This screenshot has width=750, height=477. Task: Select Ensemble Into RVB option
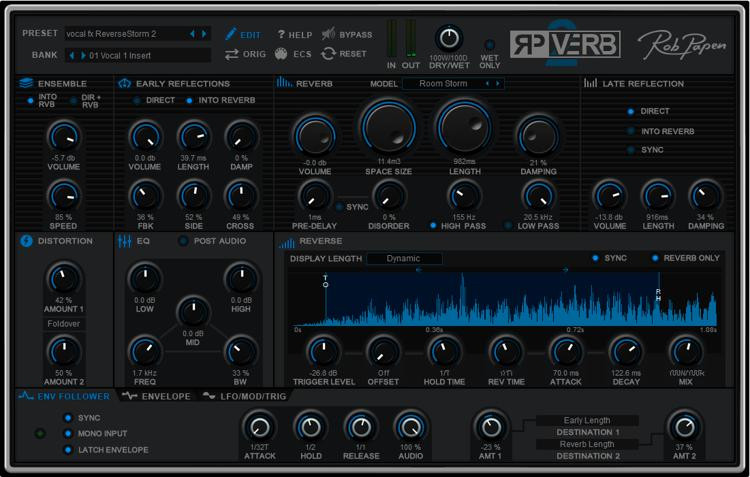click(x=31, y=100)
